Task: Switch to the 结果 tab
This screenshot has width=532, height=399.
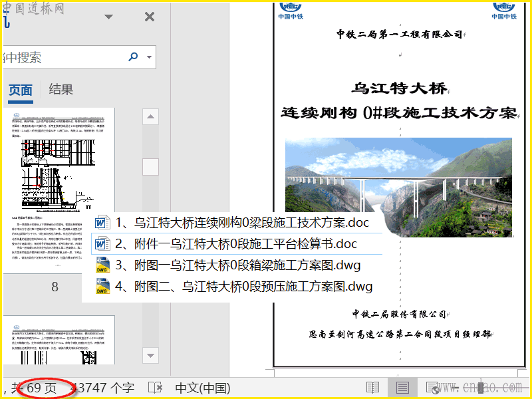Action: pyautogui.click(x=61, y=90)
